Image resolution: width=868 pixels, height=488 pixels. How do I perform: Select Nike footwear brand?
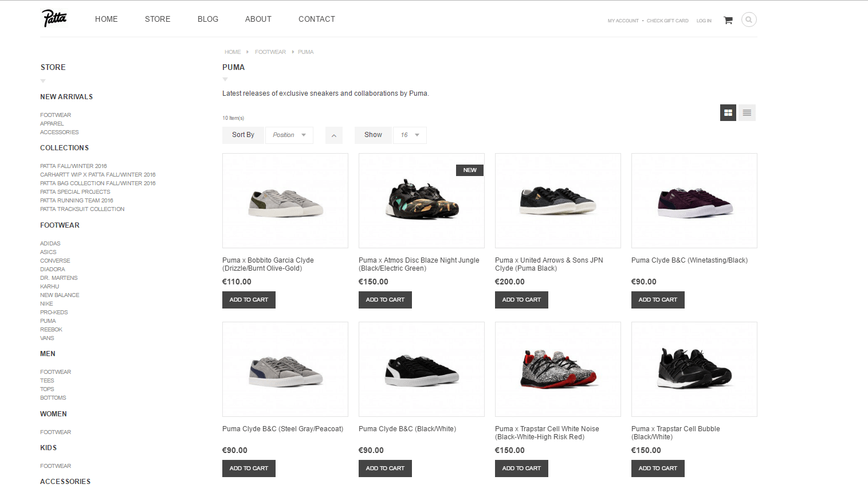(x=46, y=304)
